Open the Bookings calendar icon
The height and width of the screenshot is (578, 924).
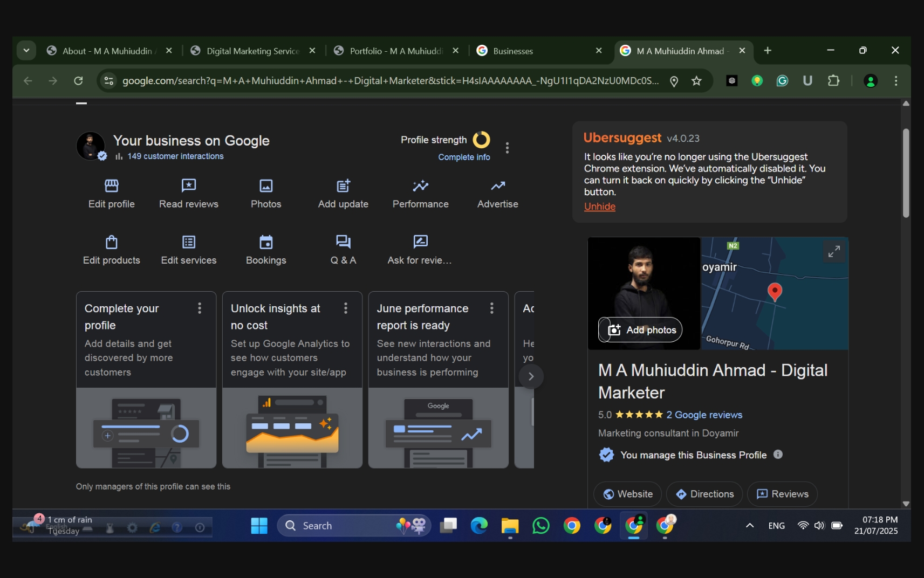coord(266,242)
